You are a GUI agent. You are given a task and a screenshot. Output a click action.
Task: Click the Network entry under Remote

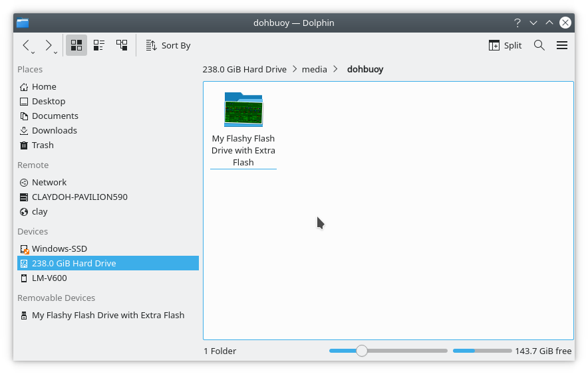[49, 182]
